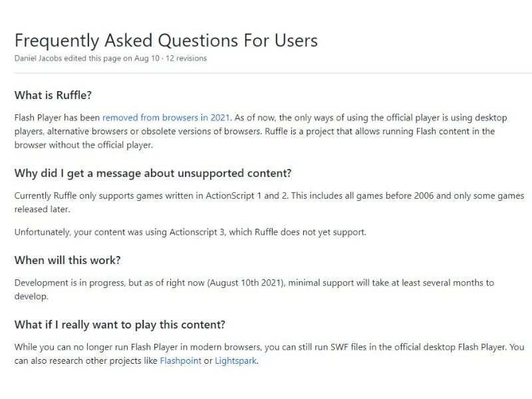The image size is (532, 399).
Task: Click the paragraph starting "Currently Ruffle only supports"
Action: click(269, 203)
